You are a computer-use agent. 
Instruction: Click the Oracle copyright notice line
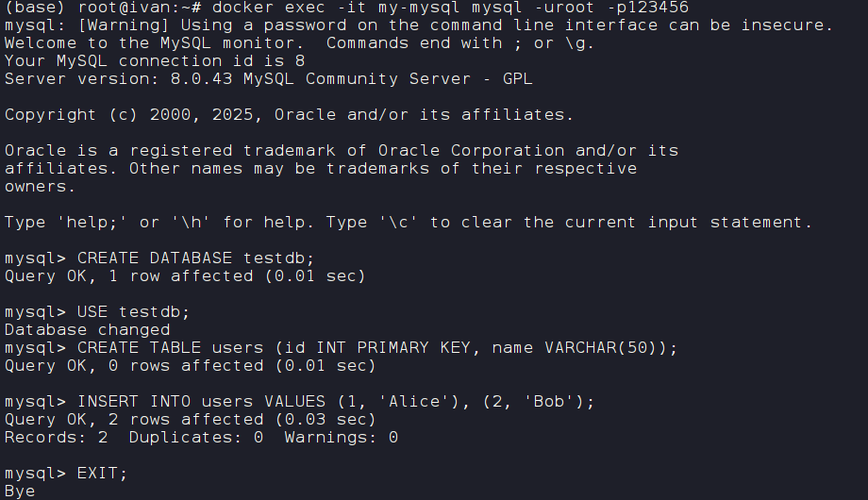289,115
